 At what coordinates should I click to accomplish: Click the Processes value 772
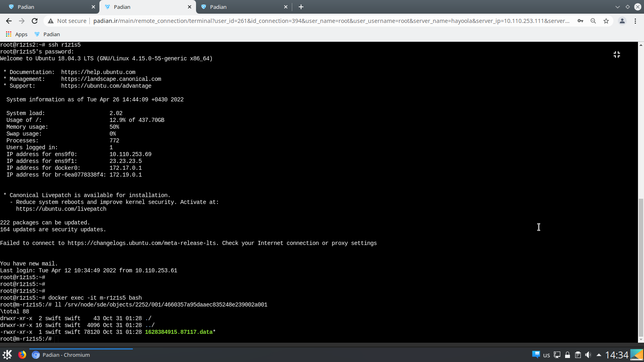click(114, 141)
